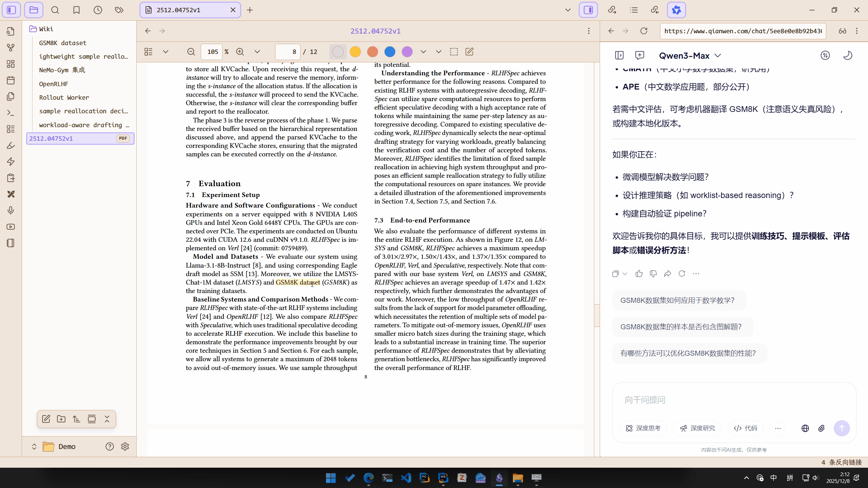Expand the vault switcher next to Demo

pos(34,447)
